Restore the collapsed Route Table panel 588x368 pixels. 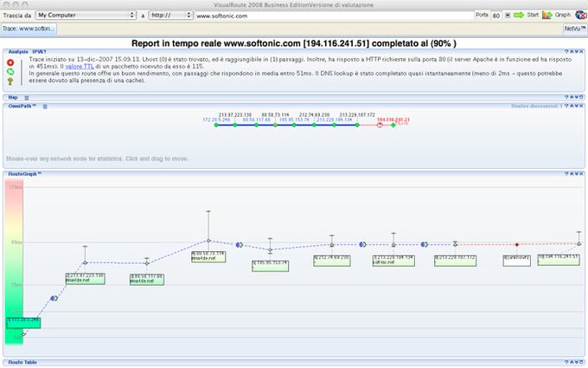[x=582, y=362]
